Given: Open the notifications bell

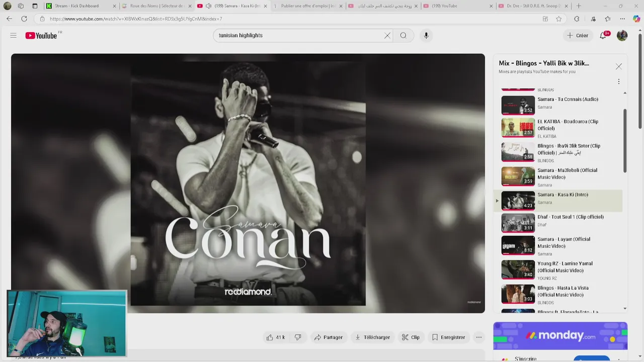Looking at the screenshot, I should (603, 36).
